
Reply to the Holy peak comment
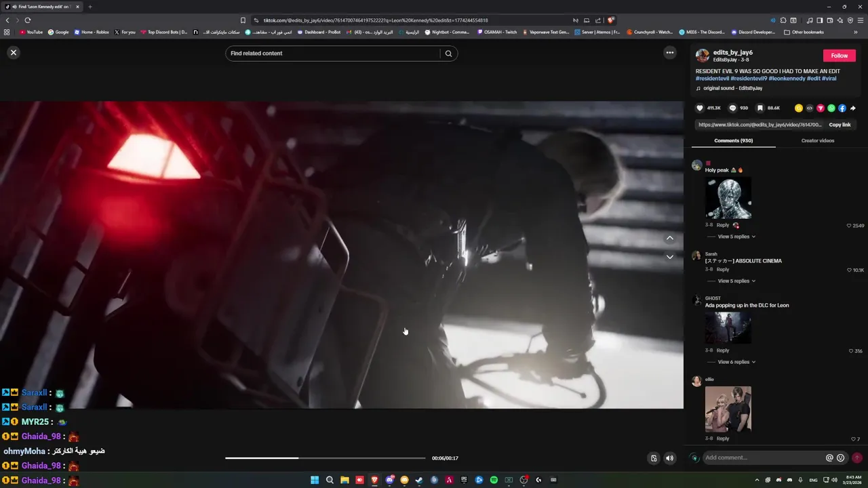(723, 225)
